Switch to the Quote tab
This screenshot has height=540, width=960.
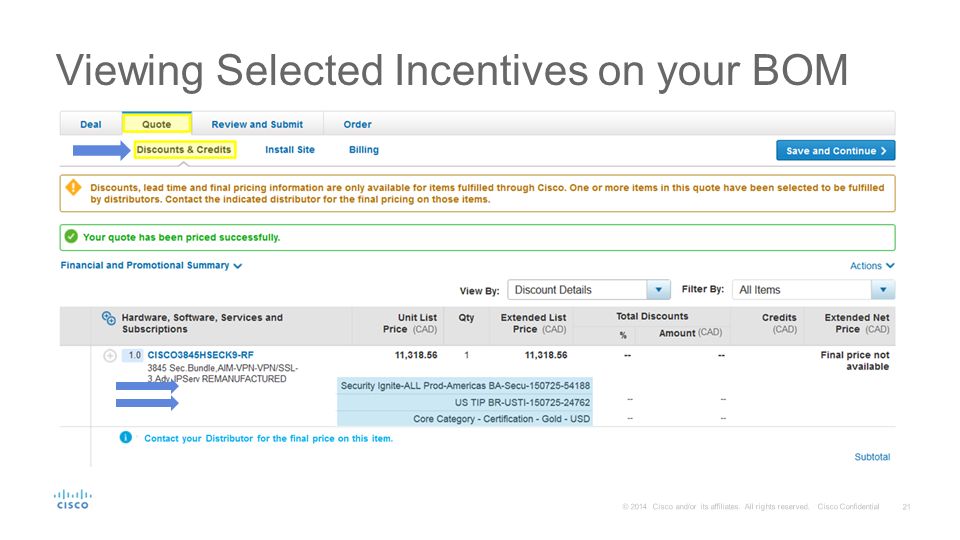[x=157, y=124]
